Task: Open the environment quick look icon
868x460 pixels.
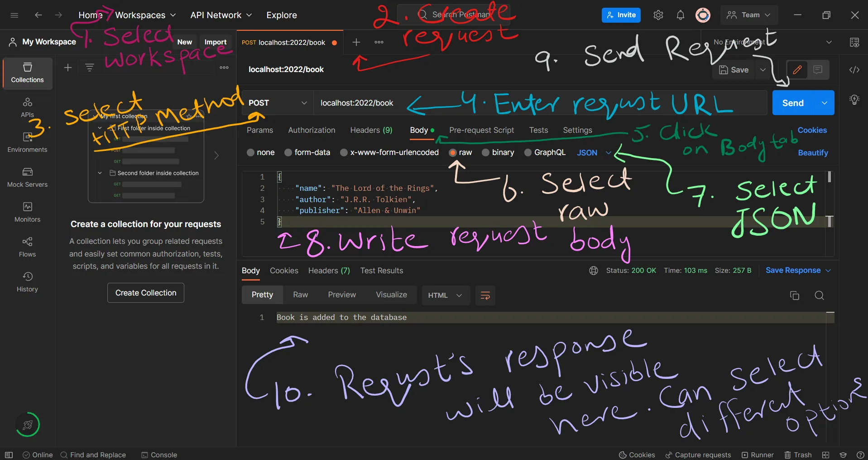Action: 854,42
